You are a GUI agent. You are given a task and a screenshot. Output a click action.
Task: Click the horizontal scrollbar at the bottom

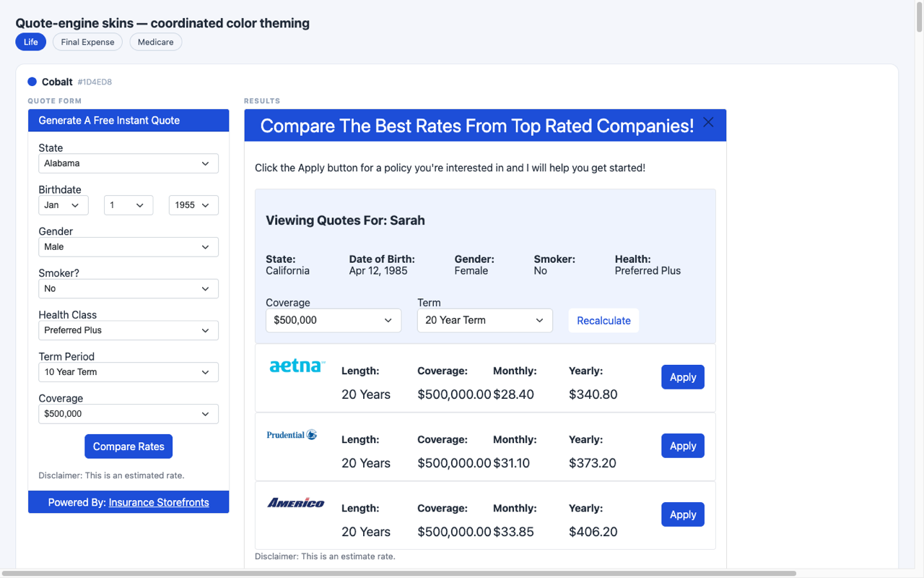point(398,574)
